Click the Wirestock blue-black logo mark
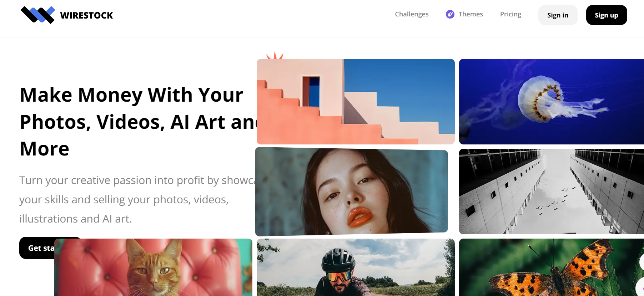 click(38, 15)
